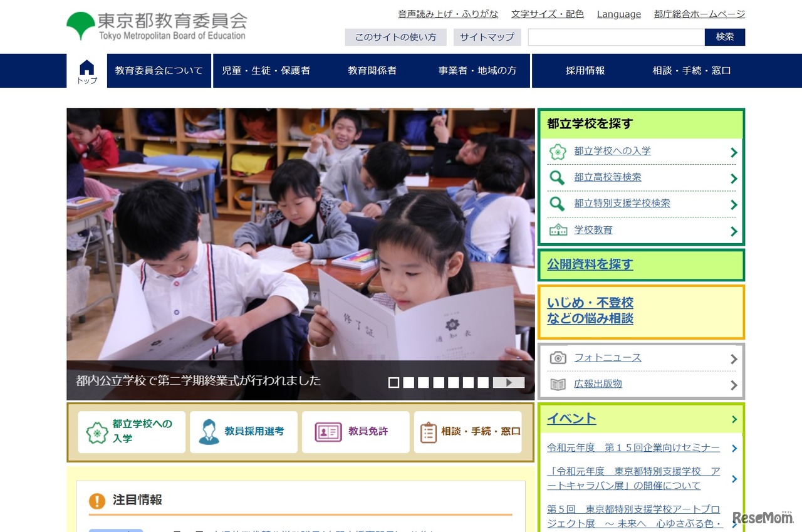The width and height of the screenshot is (802, 532).
Task: Click the camera icon beside フォトニュース
Action: (x=558, y=358)
